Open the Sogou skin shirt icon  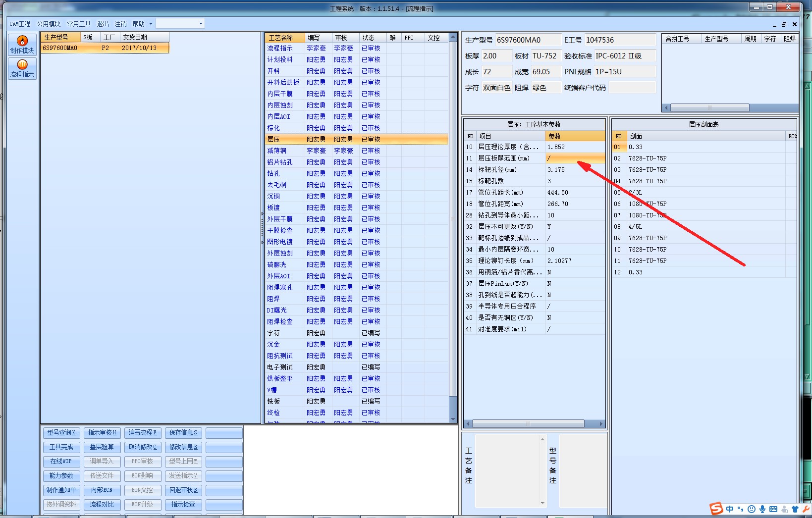[x=795, y=509]
